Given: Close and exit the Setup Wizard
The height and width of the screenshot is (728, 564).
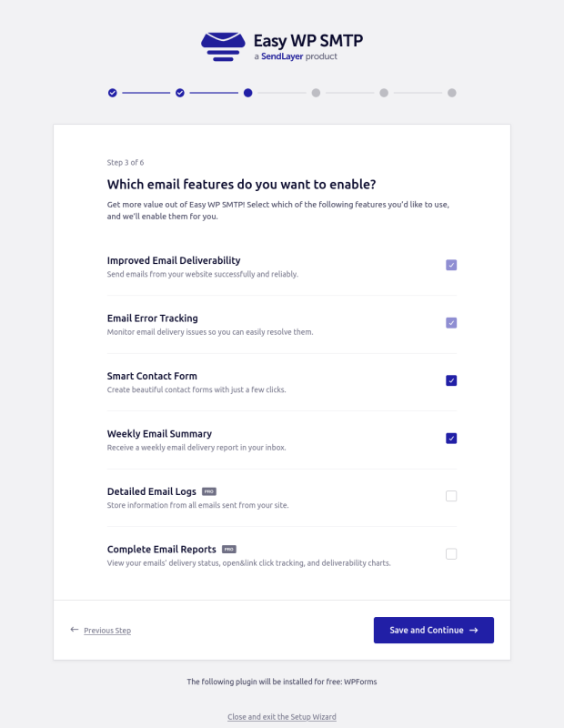Looking at the screenshot, I should click(282, 717).
